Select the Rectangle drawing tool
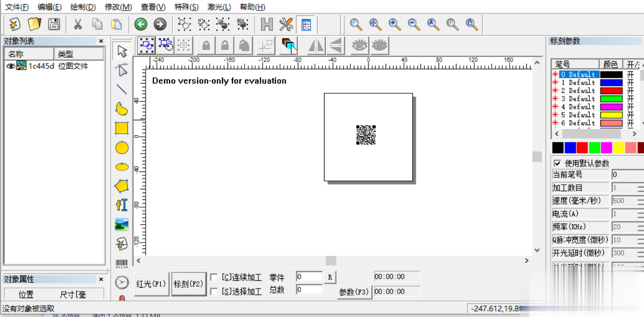 (122, 128)
